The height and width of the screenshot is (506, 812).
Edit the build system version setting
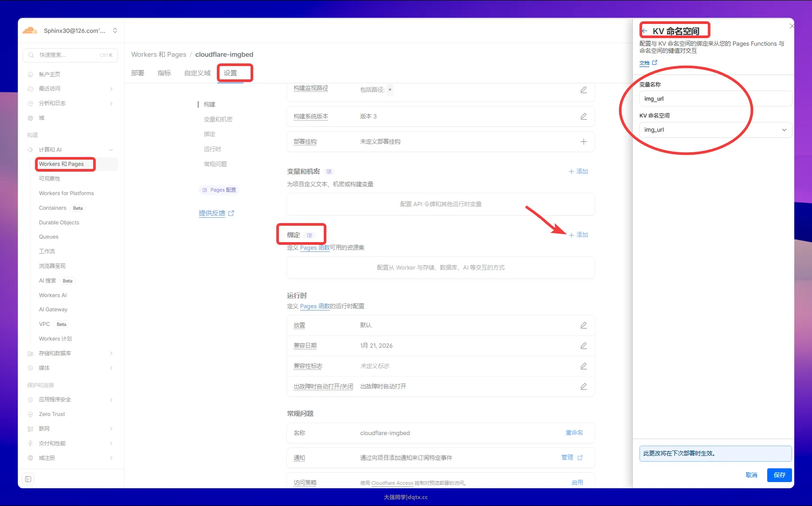(x=583, y=117)
